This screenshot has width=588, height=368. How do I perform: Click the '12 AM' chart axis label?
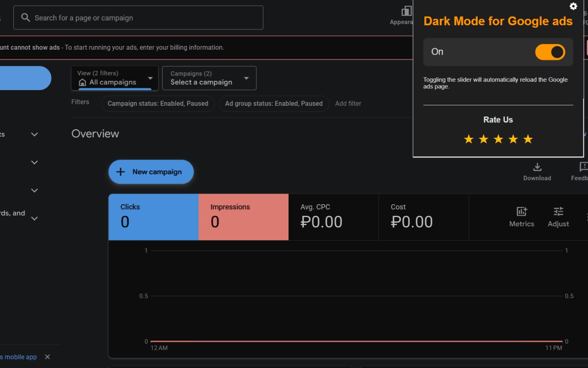tap(159, 348)
